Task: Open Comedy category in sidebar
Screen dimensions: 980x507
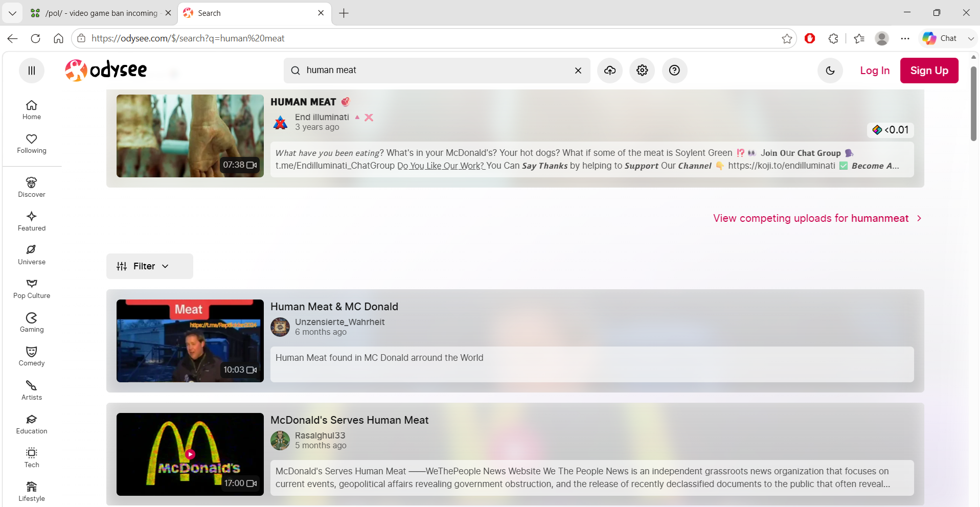Action: point(32,356)
